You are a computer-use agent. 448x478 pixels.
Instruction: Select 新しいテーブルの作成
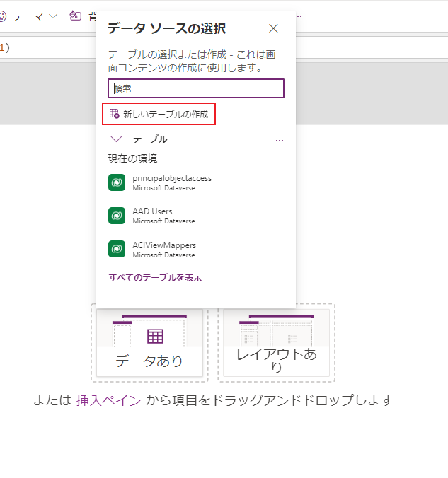click(x=159, y=114)
